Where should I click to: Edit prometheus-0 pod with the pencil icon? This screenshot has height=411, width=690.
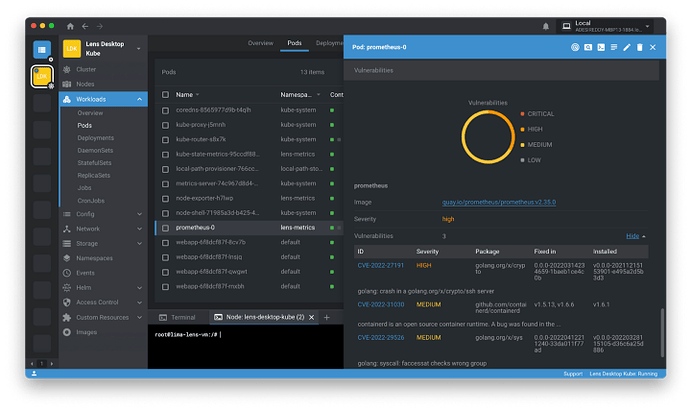[x=627, y=47]
